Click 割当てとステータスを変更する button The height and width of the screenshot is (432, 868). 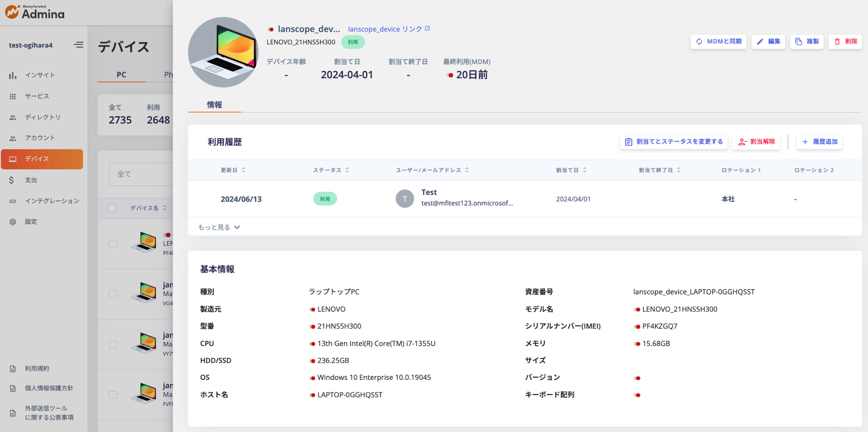tap(674, 142)
